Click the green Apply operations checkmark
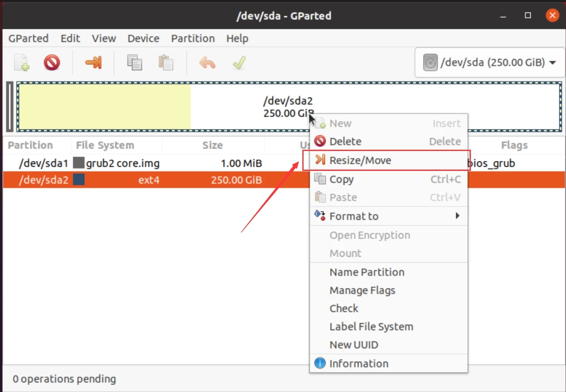The width and height of the screenshot is (566, 392). (239, 63)
